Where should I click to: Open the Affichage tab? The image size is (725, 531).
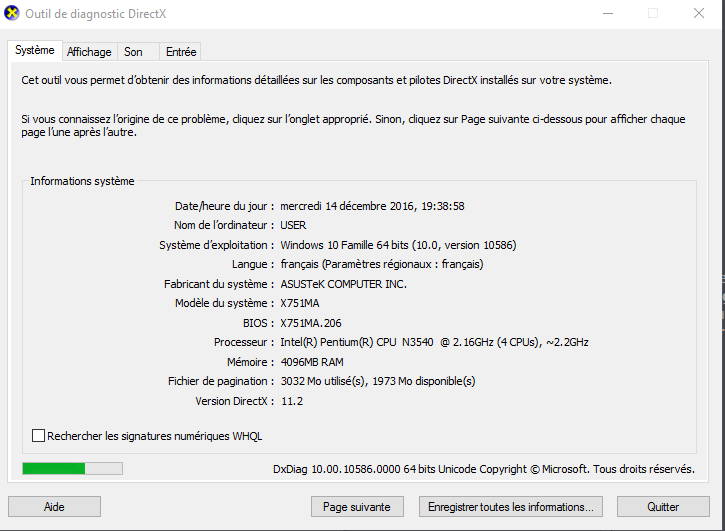89,52
